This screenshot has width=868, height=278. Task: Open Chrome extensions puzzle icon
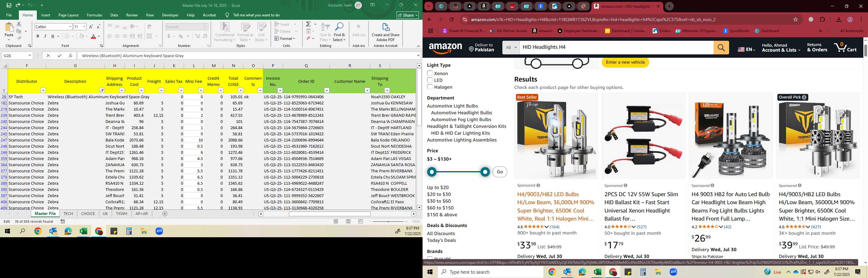[822, 19]
